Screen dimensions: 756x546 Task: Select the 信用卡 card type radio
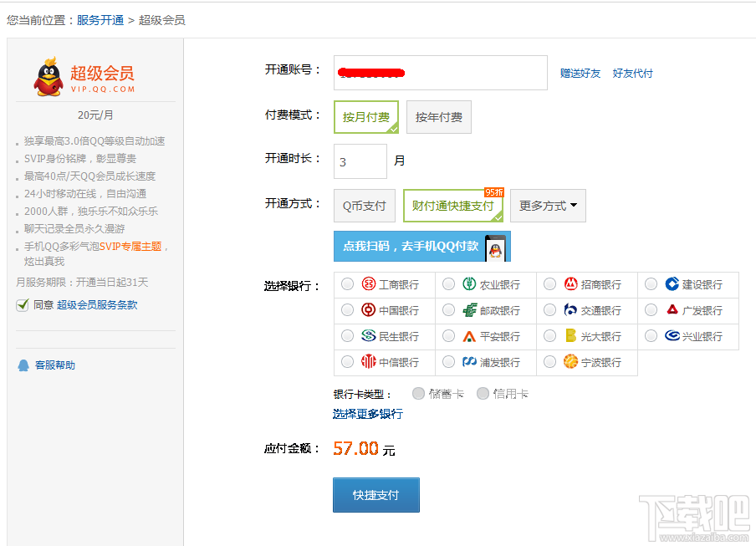tap(483, 394)
